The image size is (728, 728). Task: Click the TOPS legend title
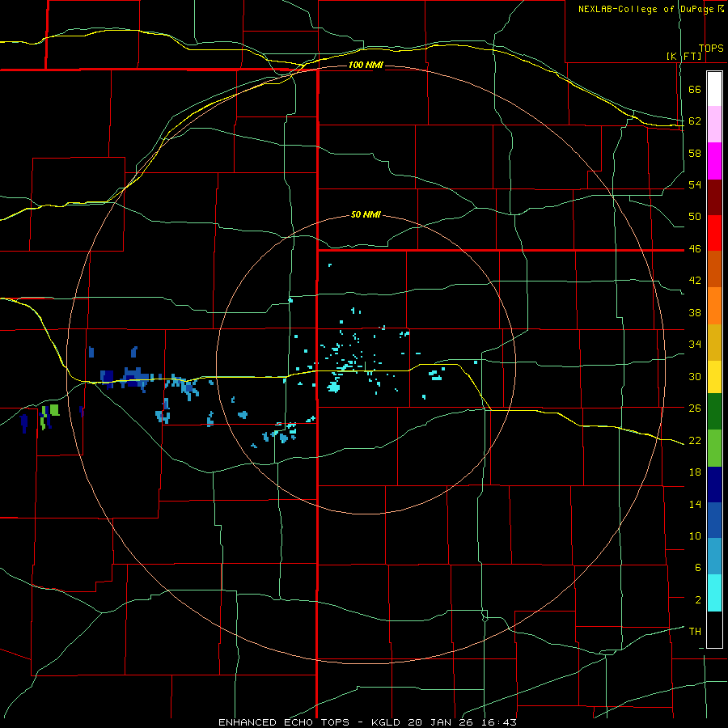click(711, 49)
